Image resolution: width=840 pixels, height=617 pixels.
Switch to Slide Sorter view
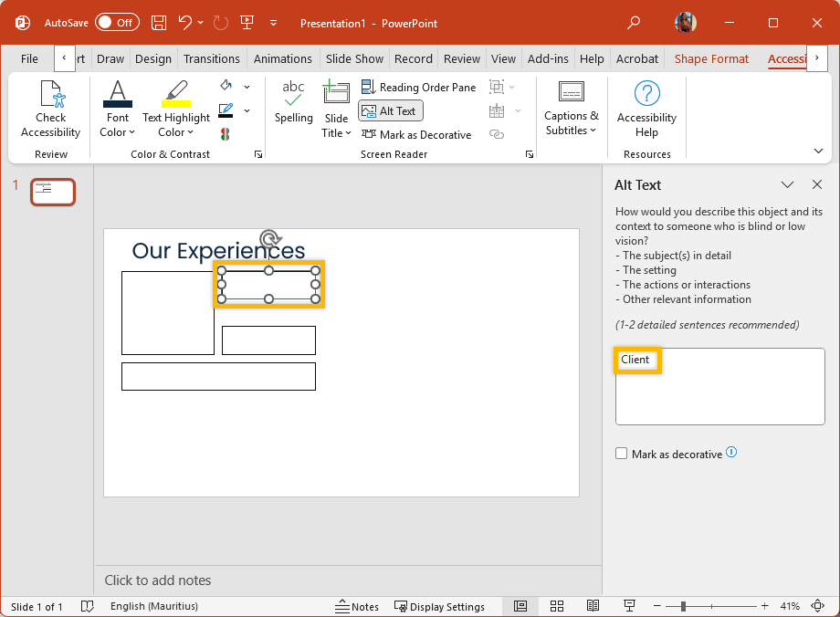click(557, 606)
